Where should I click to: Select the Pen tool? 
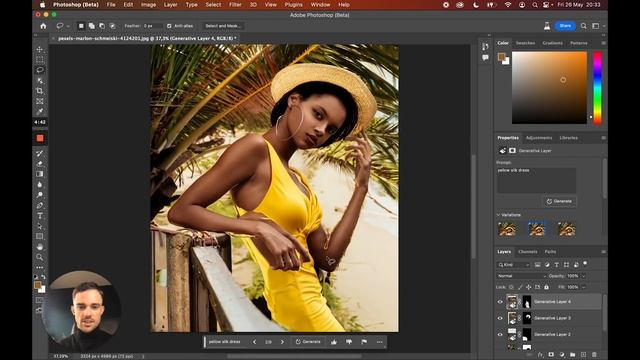click(x=40, y=205)
